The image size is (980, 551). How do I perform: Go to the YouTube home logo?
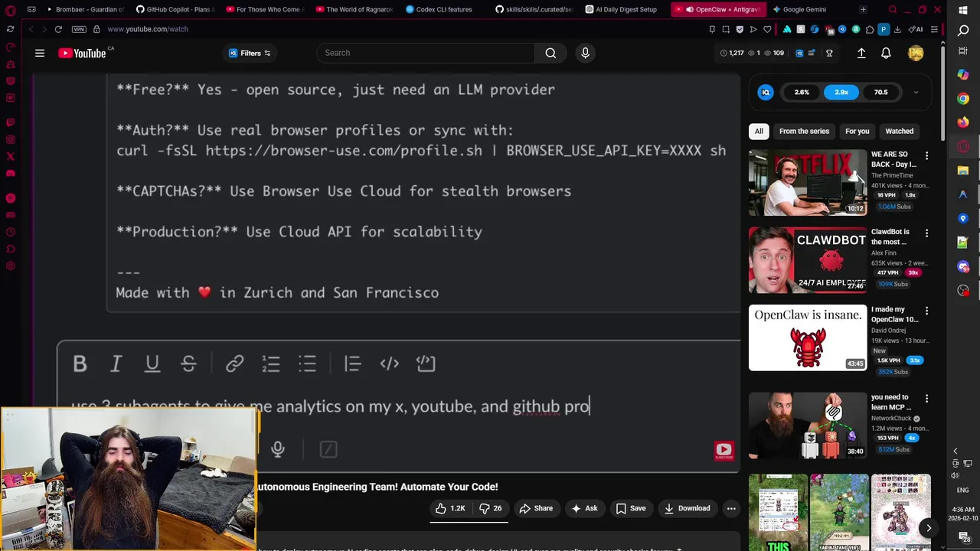[83, 53]
